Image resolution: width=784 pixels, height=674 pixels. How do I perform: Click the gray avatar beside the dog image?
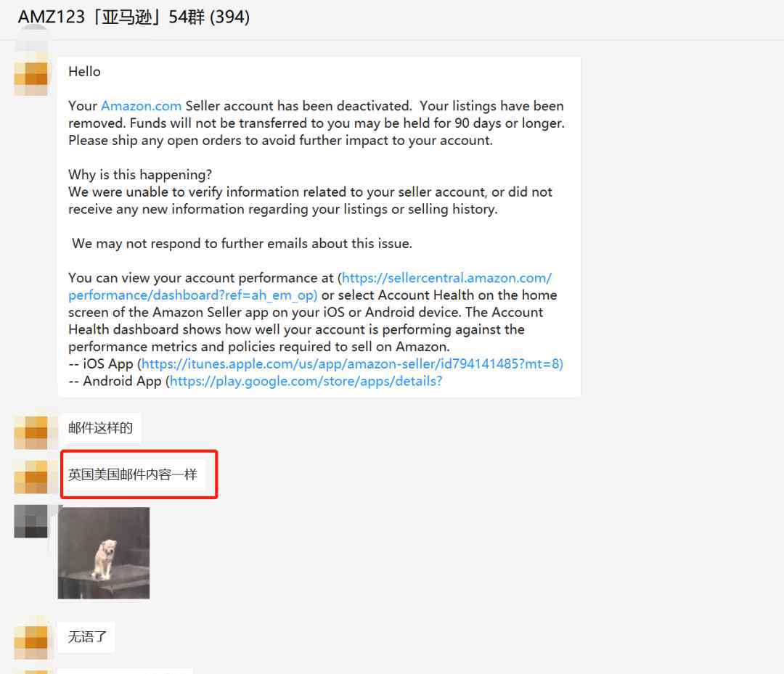click(30, 521)
